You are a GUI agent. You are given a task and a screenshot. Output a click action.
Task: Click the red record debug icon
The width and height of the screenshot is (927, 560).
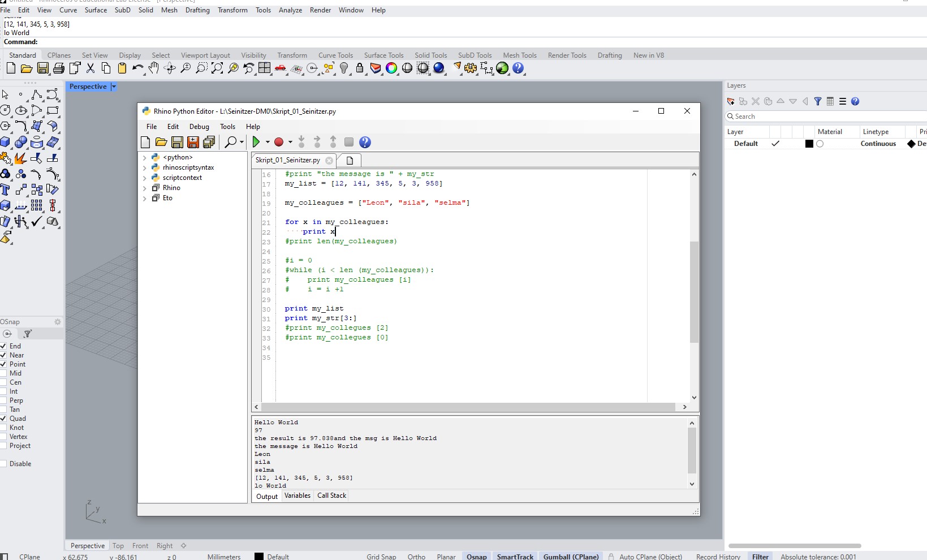[x=279, y=142]
